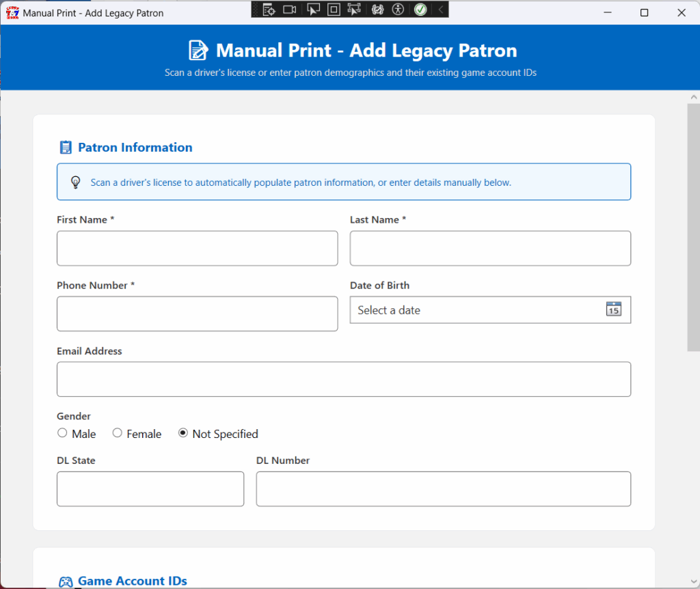Screen dimensions: 700x589
Task: Click the First Name * label
Action: click(85, 219)
